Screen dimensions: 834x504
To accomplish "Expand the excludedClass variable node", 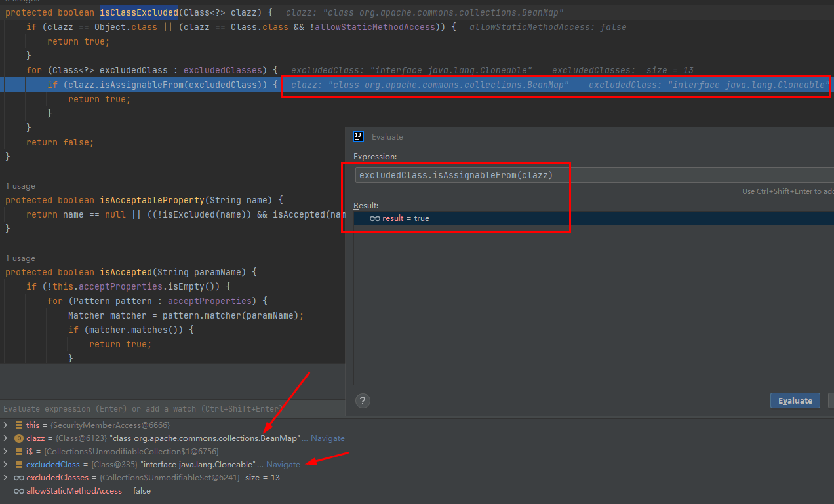I will pos(5,465).
